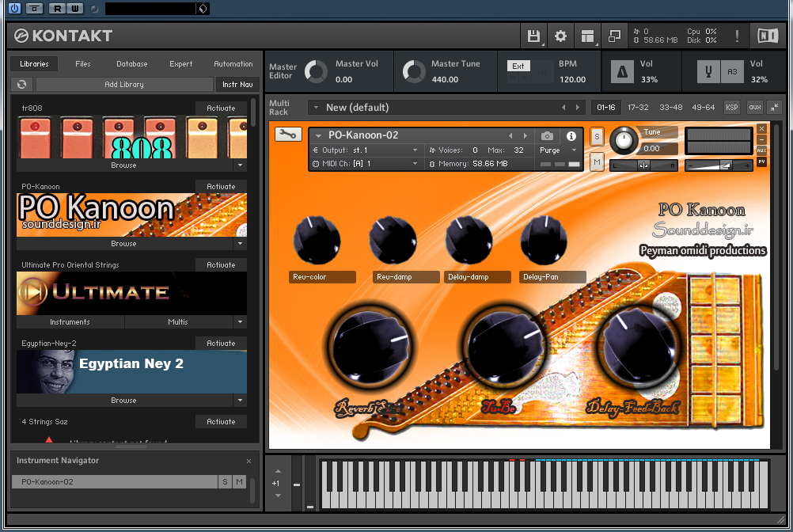Screen dimensions: 793x532
Task: Open instrument edit wrench icon
Action: click(x=288, y=135)
